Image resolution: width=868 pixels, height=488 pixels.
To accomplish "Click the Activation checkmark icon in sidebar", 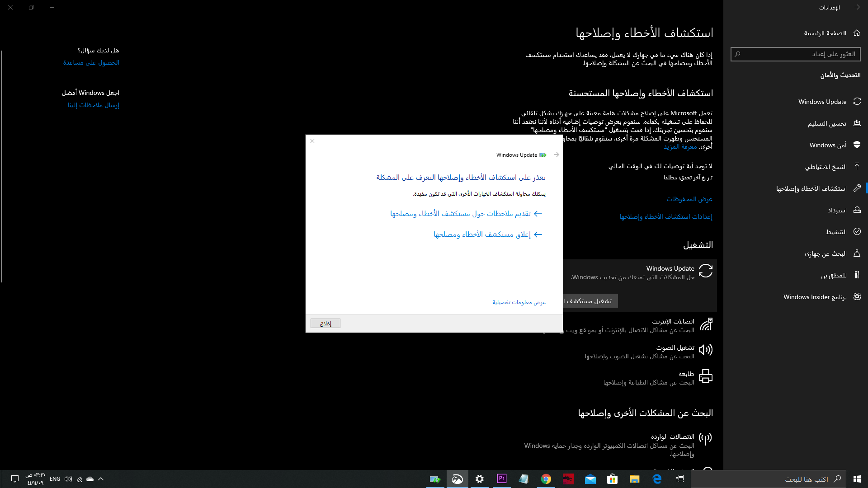I will tap(857, 232).
